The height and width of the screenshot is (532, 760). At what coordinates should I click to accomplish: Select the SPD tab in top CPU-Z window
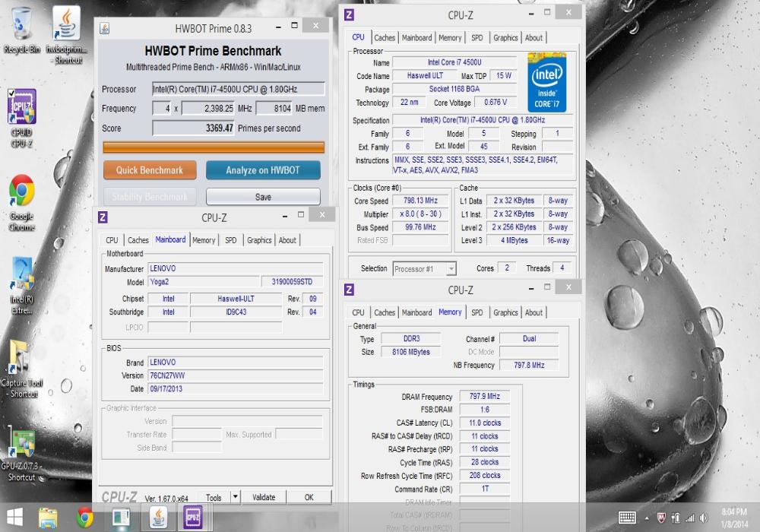[477, 38]
